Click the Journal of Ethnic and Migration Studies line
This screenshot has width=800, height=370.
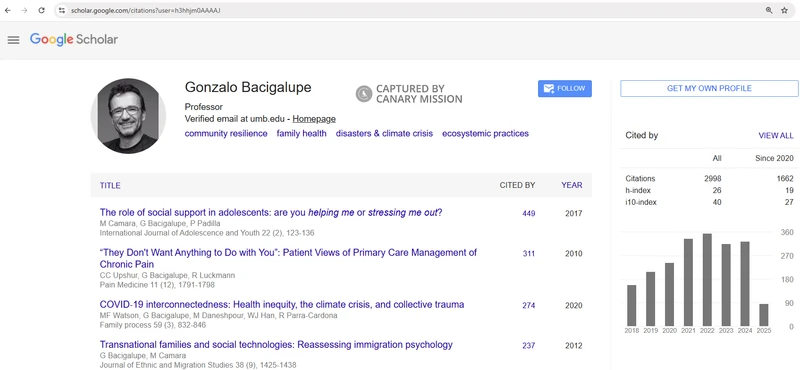(197, 365)
